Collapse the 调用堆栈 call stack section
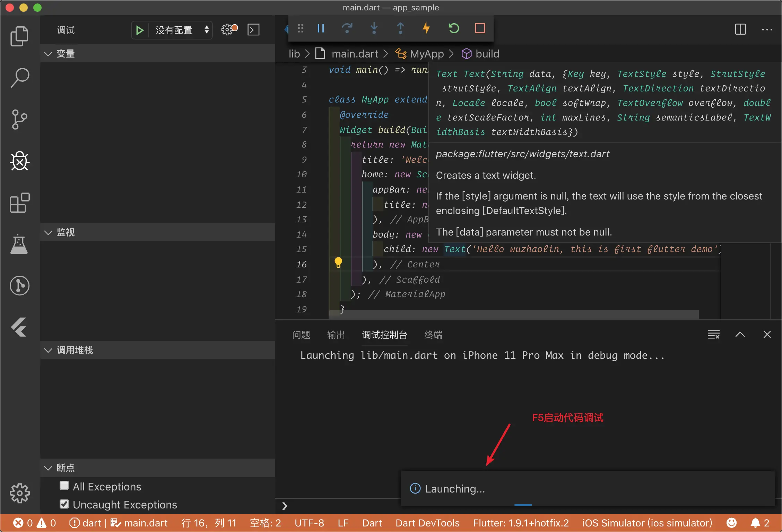 75,350
